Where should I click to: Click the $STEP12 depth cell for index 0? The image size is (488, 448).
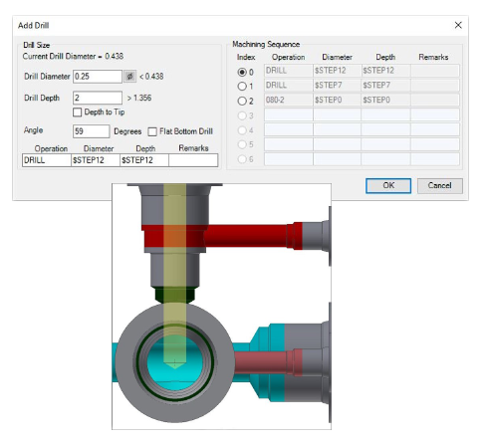(385, 71)
